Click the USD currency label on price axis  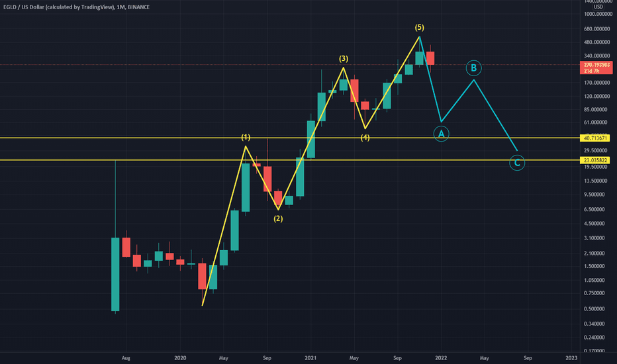click(598, 7)
